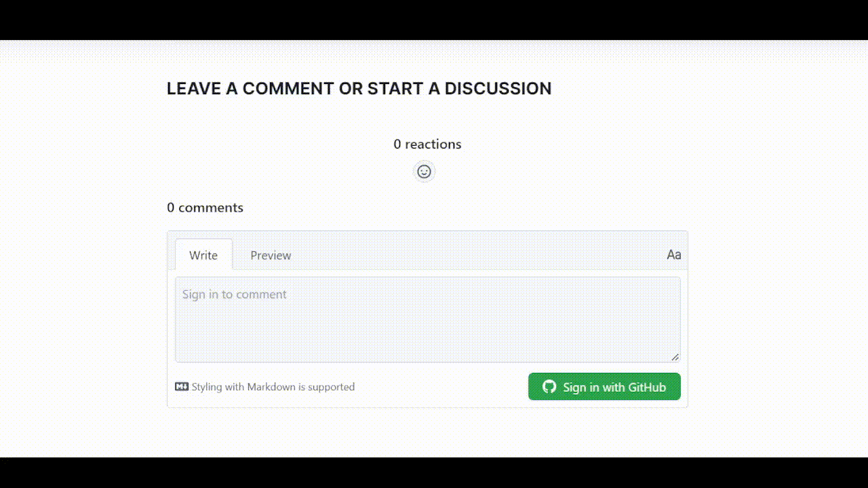Click the GitHub octocat logo on green button

click(549, 386)
